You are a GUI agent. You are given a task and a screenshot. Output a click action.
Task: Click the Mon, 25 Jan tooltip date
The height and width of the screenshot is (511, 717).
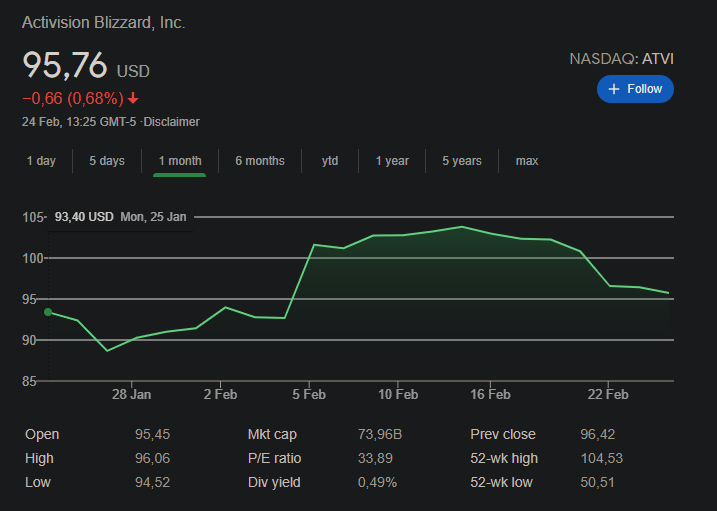tap(153, 217)
